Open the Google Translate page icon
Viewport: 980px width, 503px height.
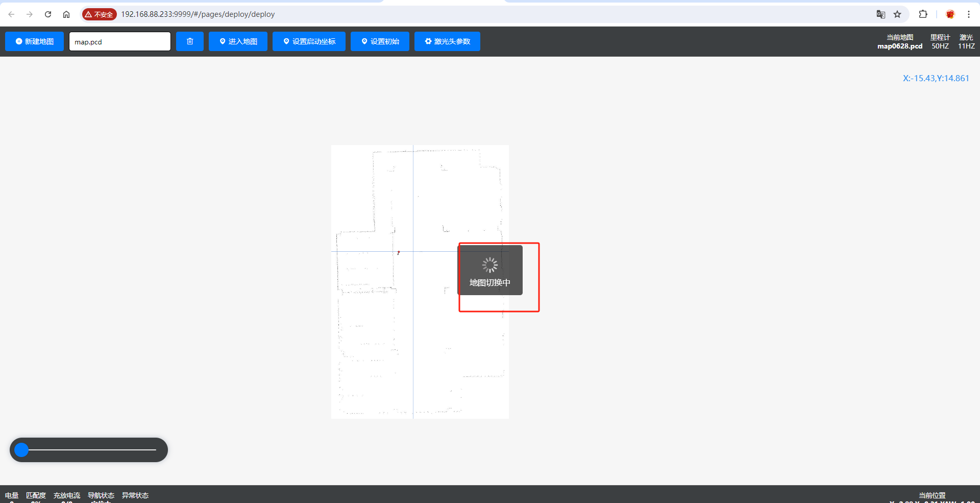[880, 14]
